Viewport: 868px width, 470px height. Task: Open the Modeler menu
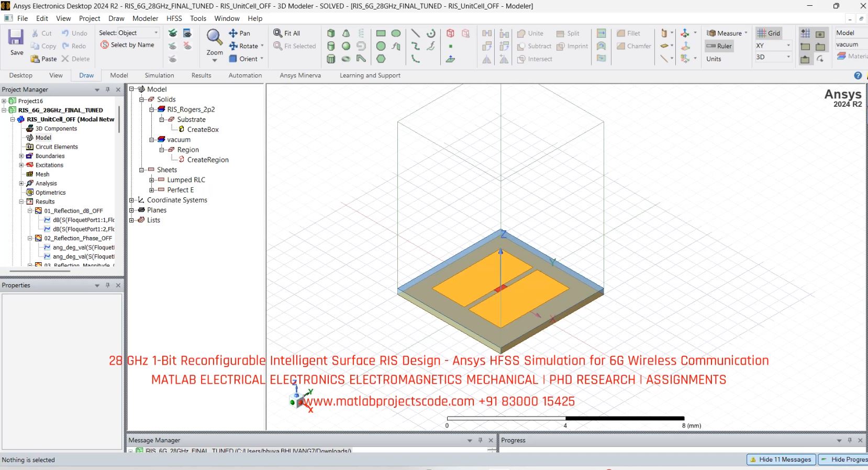pyautogui.click(x=146, y=18)
